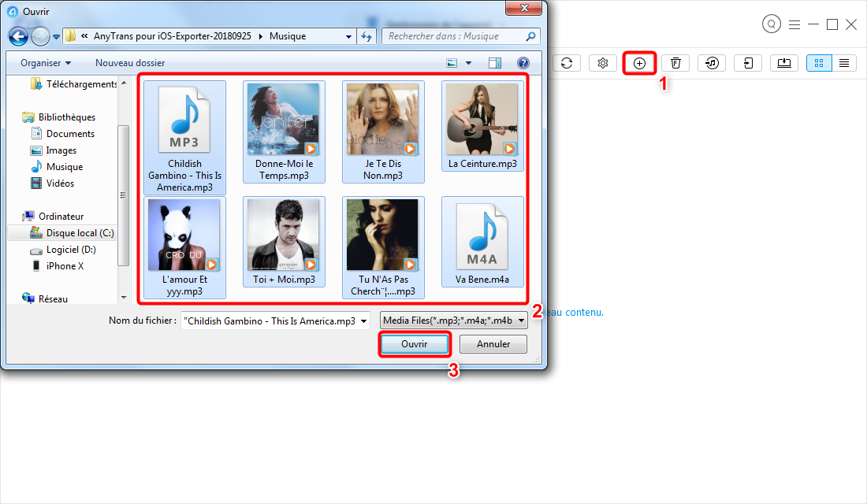This screenshot has width=867, height=504.
Task: Click the add content plus icon
Action: click(x=639, y=63)
